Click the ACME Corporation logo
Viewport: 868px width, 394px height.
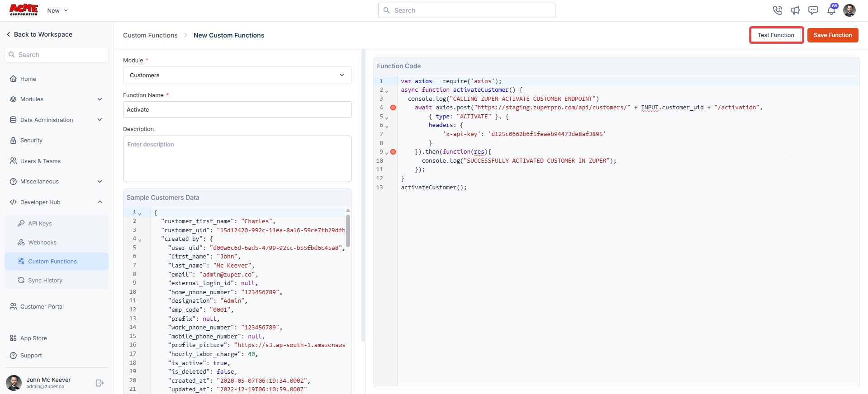(24, 10)
